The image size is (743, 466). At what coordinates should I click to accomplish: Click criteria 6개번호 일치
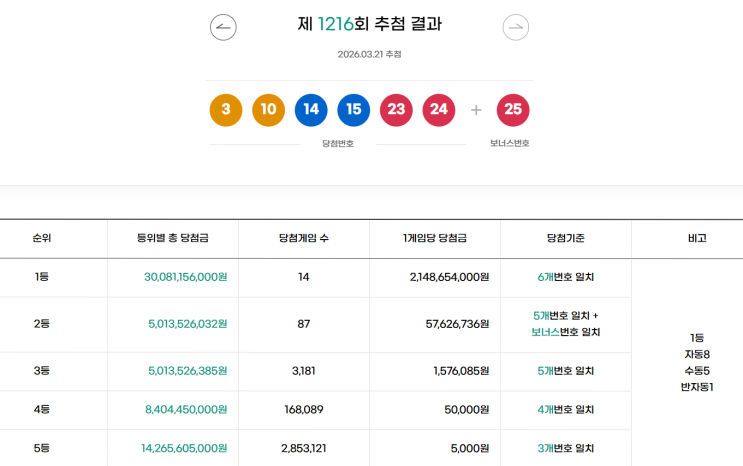pos(566,277)
